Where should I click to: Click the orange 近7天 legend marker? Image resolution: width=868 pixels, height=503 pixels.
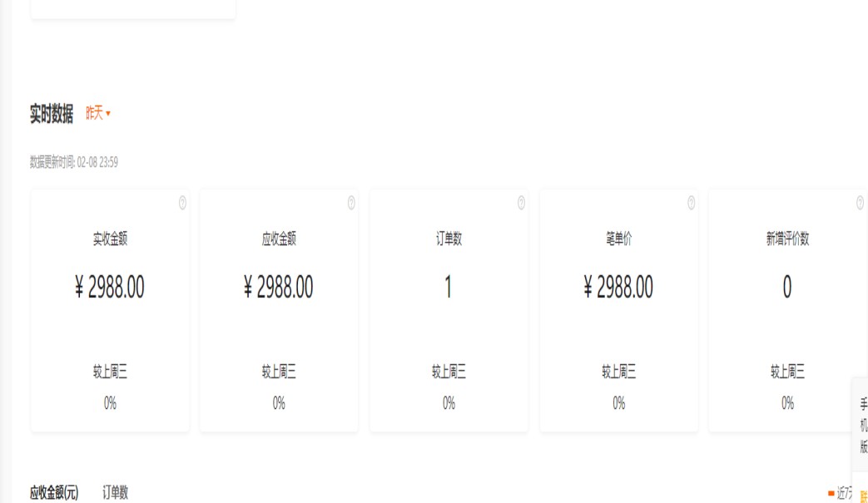tap(831, 493)
